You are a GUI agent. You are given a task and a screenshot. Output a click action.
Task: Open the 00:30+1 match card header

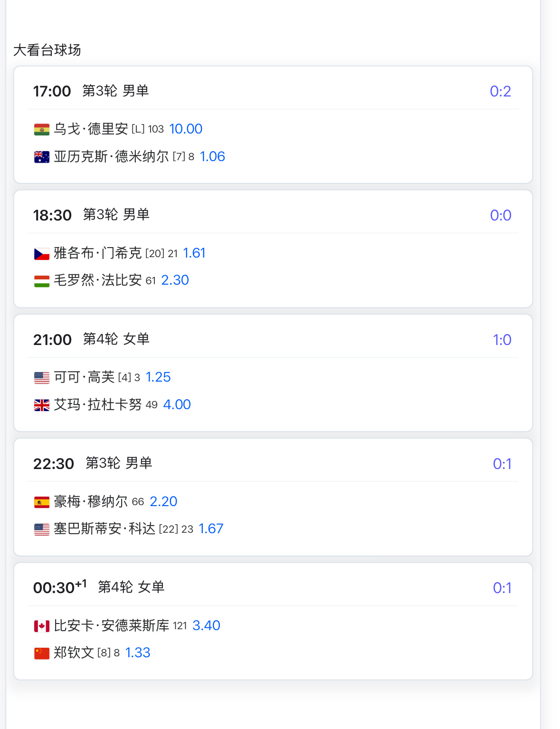coord(273,588)
